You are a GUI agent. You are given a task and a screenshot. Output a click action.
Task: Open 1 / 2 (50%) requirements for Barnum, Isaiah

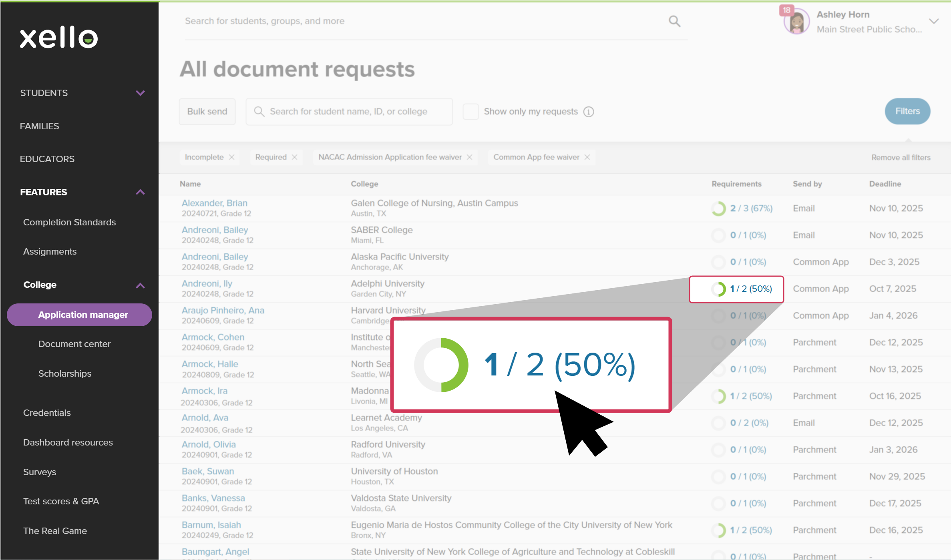pyautogui.click(x=751, y=530)
